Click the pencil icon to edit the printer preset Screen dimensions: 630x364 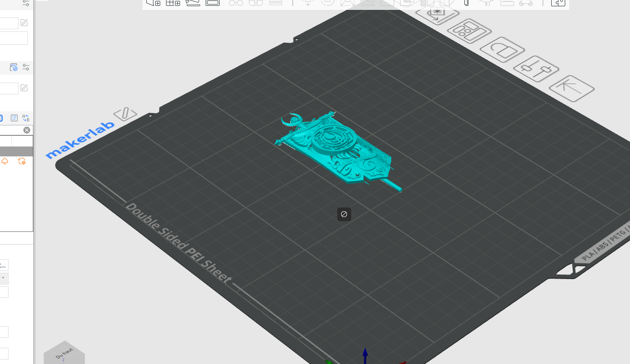24,22
